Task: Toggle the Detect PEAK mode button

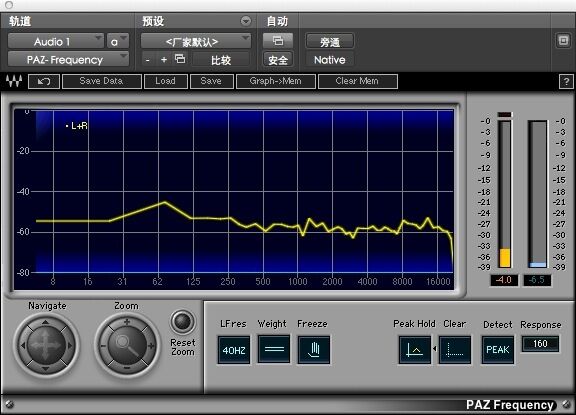Action: click(498, 350)
